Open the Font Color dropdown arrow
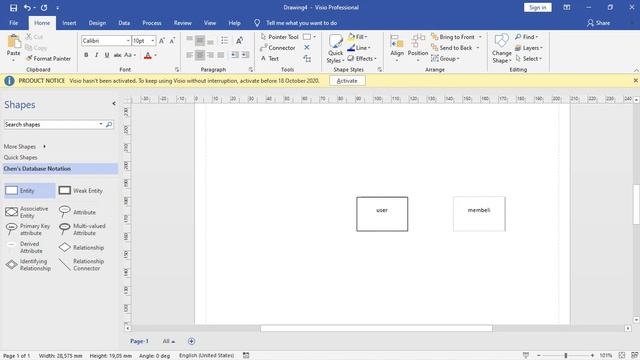 tap(156, 55)
